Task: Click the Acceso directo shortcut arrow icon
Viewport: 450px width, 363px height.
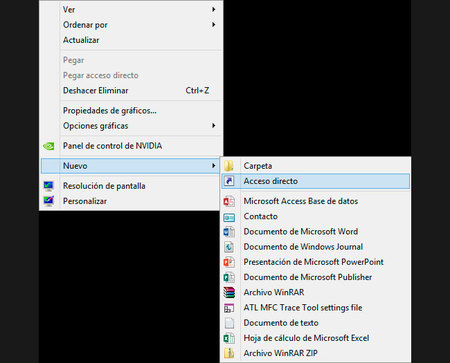Action: [229, 181]
